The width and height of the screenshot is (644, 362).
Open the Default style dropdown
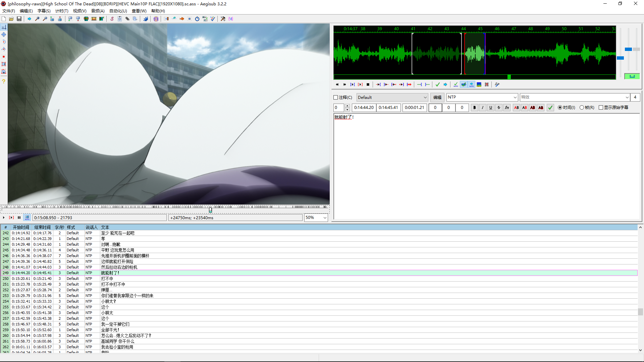click(392, 98)
